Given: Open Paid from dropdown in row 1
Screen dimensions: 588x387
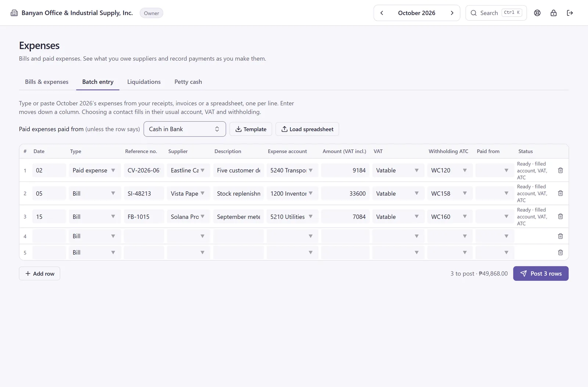Looking at the screenshot, I should 495,170.
